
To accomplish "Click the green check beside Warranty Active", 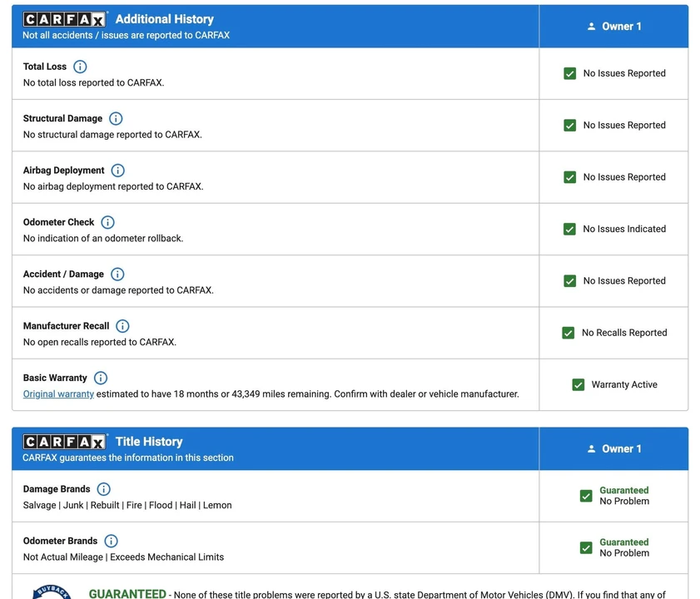I will (x=578, y=384).
